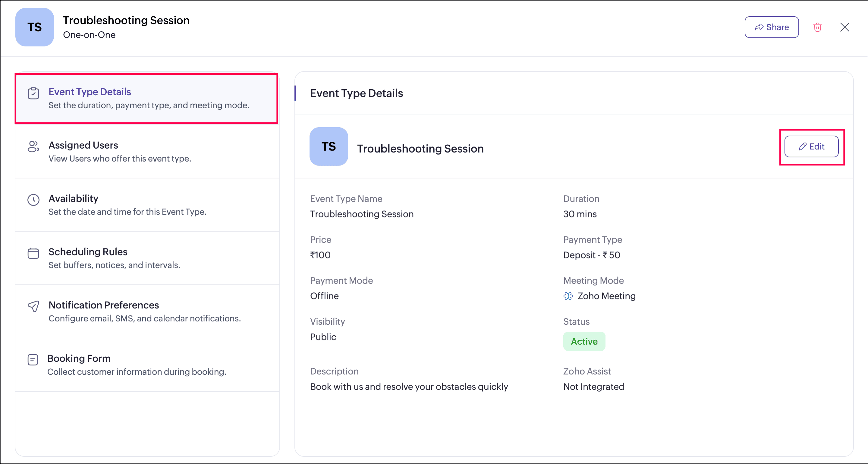Screen dimensions: 868x464
Task: Click the TS avatar in header
Action: pos(34,27)
